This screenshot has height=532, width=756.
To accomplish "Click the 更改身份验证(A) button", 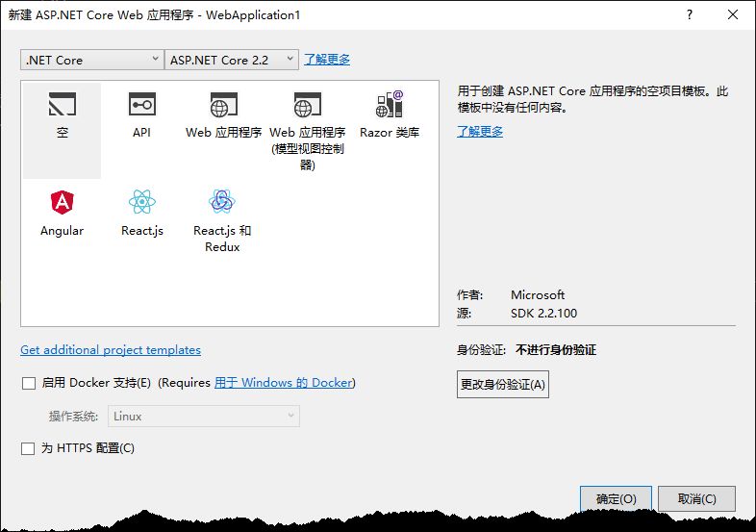I will pos(503,384).
